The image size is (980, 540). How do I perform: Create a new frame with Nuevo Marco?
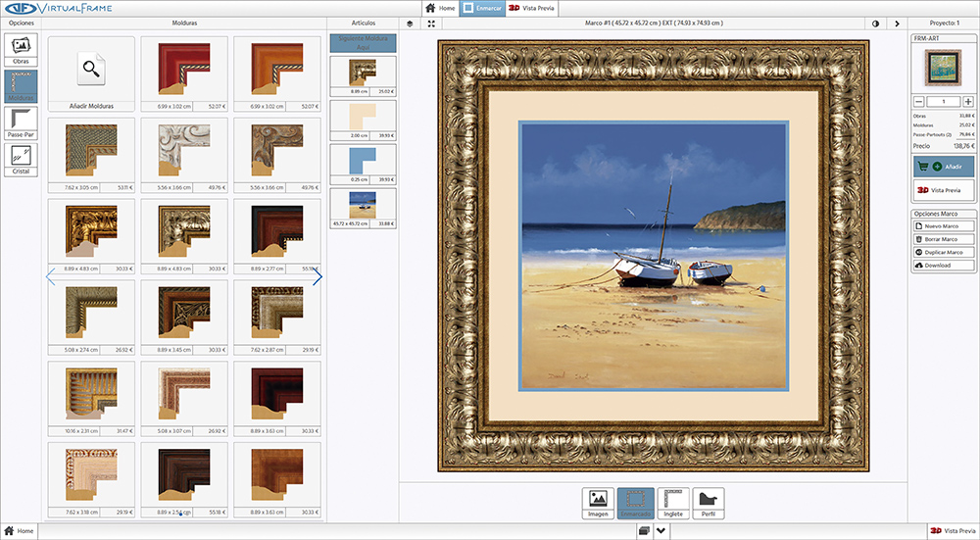[944, 226]
